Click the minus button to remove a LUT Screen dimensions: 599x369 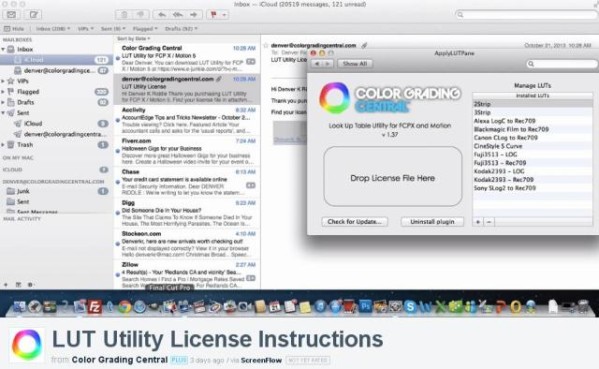pyautogui.click(x=489, y=222)
